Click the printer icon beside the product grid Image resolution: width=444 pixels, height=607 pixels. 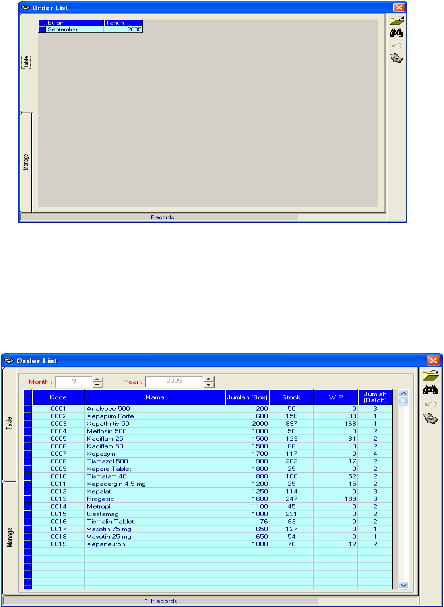pos(430,418)
